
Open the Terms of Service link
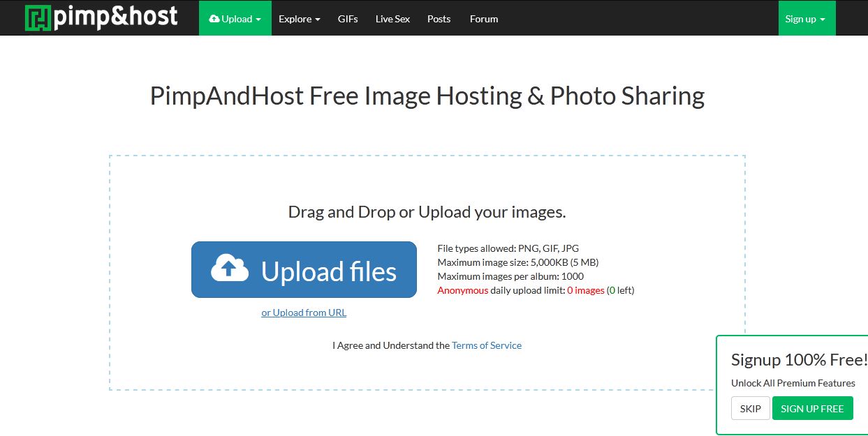tap(487, 345)
